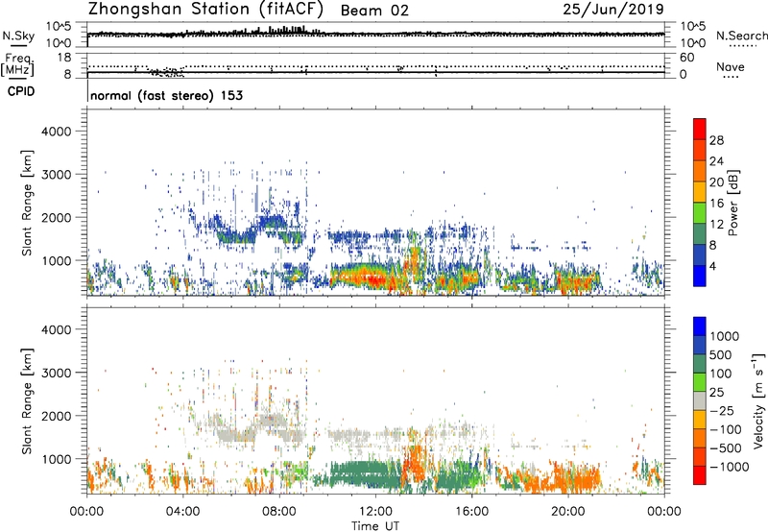
Task: Click the '16:00' time axis tick label
Action: tap(471, 512)
